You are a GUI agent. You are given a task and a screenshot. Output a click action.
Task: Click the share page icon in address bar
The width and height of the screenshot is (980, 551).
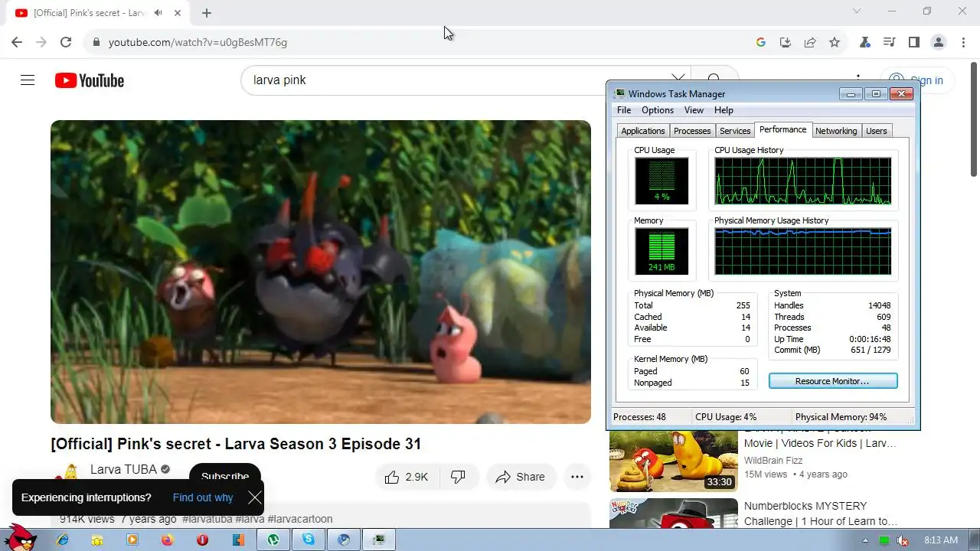810,42
